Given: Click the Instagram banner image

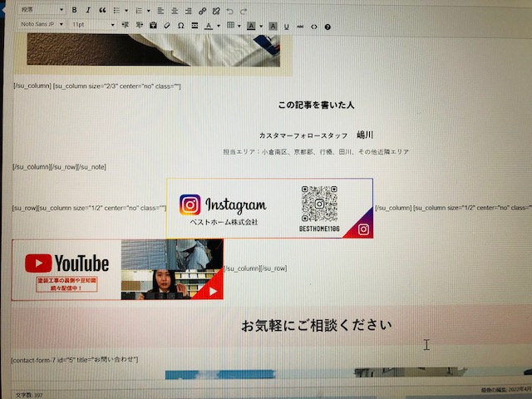Looking at the screenshot, I should [x=269, y=208].
